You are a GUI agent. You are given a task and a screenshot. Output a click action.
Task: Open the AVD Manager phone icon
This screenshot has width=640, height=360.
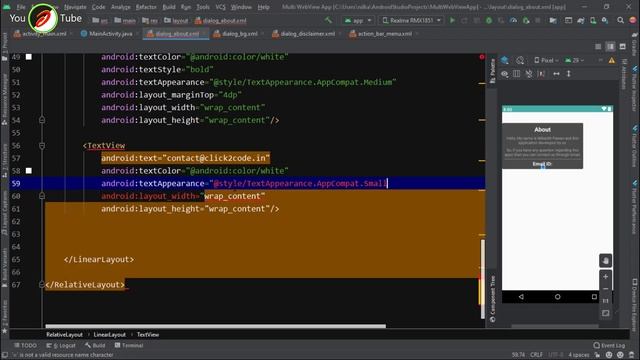[593, 20]
